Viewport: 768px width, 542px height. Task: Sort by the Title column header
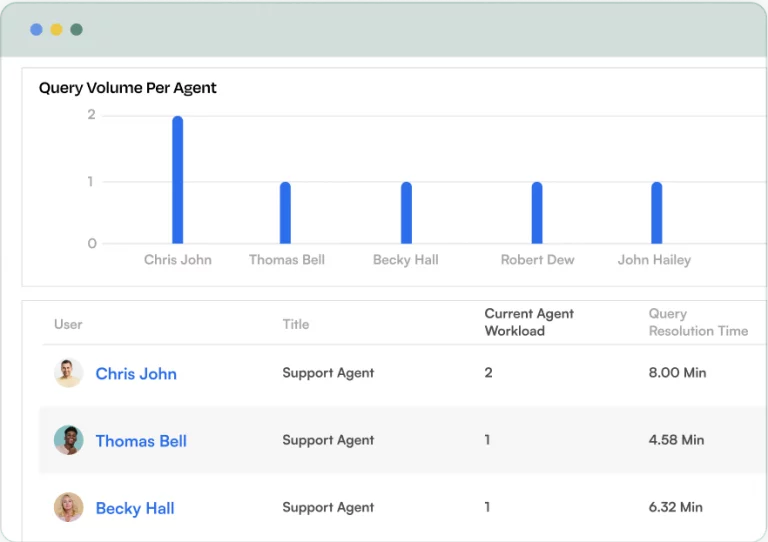(295, 324)
